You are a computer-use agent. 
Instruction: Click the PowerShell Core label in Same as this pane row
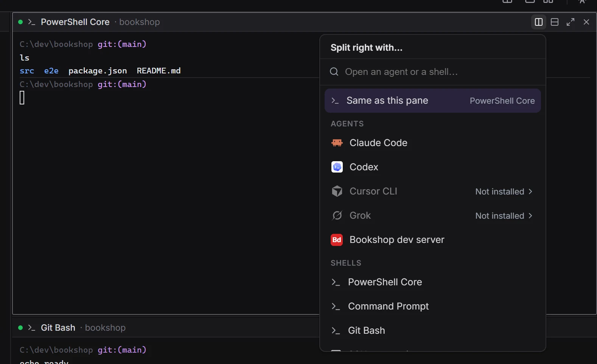click(502, 101)
